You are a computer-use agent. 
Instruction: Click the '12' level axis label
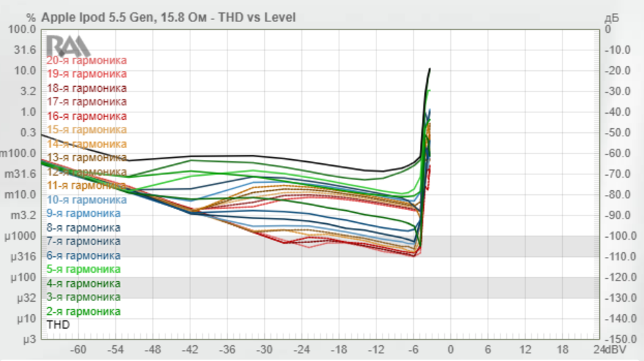pos(525,350)
